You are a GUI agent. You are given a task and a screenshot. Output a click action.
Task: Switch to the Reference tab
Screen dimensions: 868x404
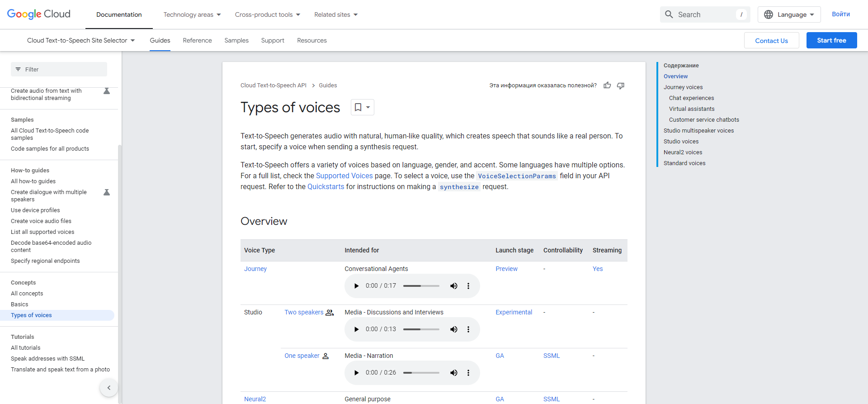[x=197, y=40]
